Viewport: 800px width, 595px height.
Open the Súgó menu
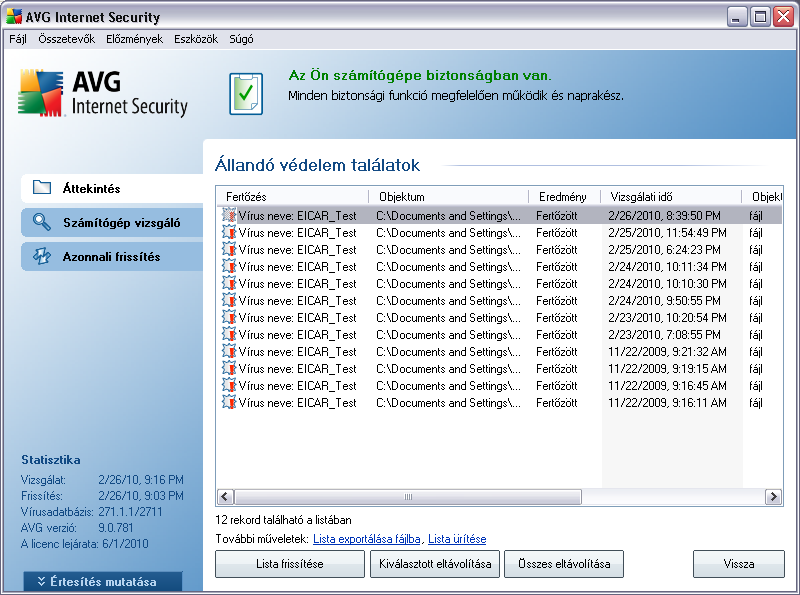(x=241, y=39)
